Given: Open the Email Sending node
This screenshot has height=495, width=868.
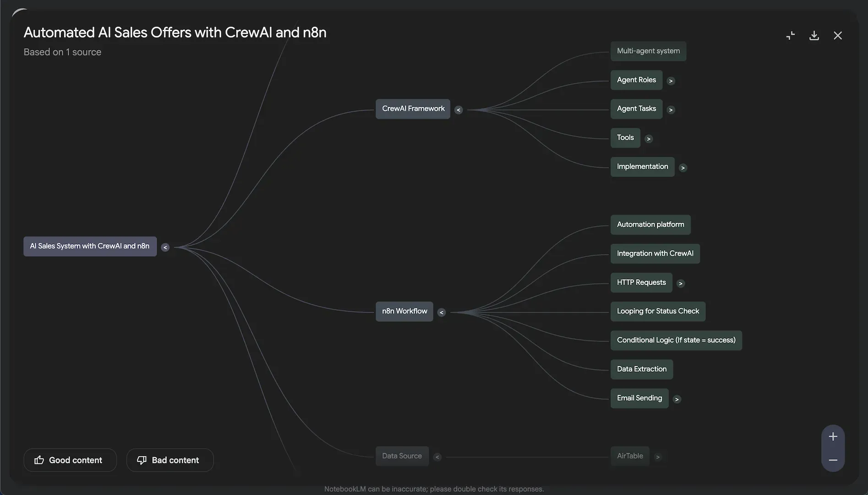Looking at the screenshot, I should (x=639, y=398).
